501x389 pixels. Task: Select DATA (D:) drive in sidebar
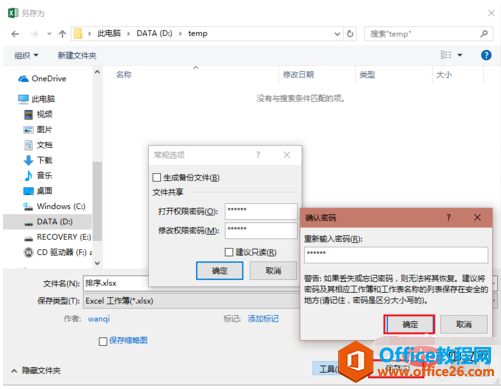point(48,222)
